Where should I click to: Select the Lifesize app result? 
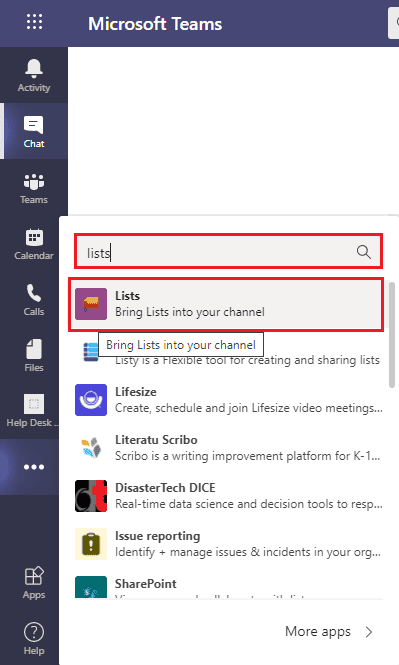[229, 400]
